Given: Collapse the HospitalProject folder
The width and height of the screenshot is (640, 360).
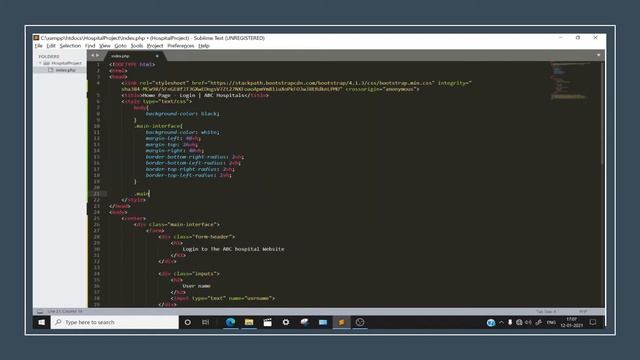Looking at the screenshot, I should (40, 63).
